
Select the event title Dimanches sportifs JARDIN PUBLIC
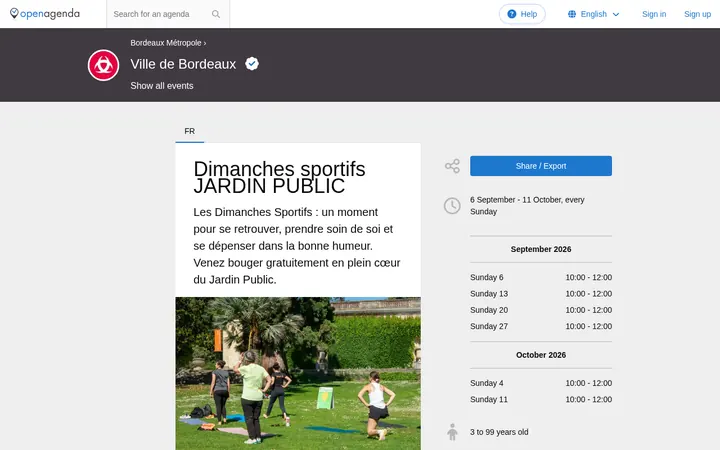pyautogui.click(x=279, y=177)
